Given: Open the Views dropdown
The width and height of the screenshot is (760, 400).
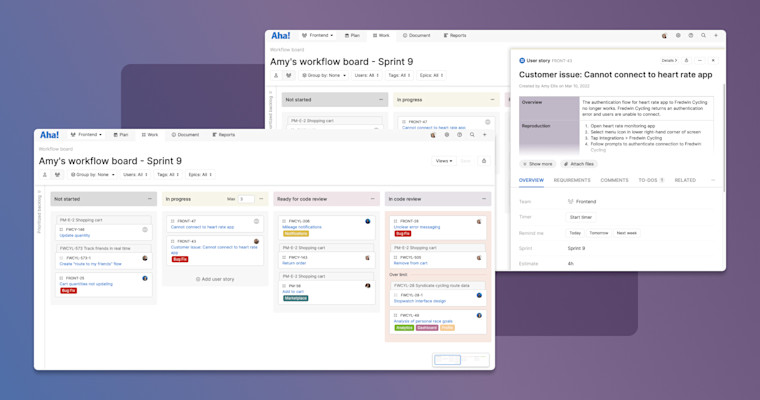Looking at the screenshot, I should click(443, 161).
